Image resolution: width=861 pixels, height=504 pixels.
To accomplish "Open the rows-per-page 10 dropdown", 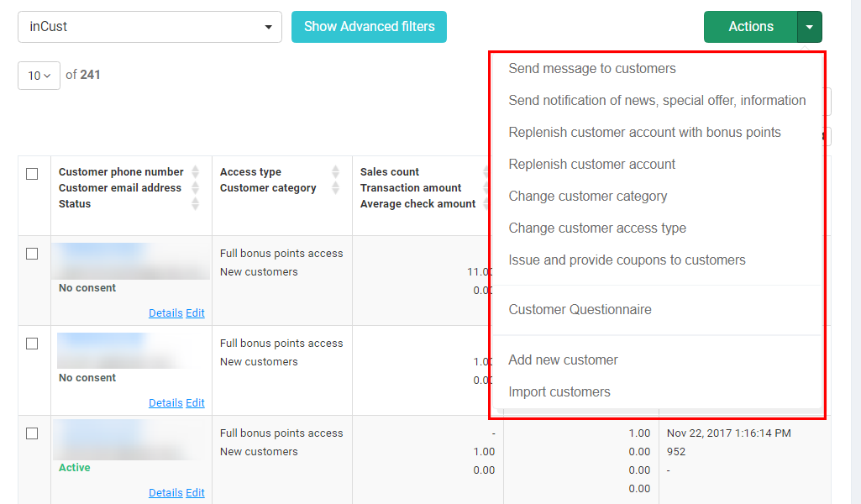I will 39,76.
